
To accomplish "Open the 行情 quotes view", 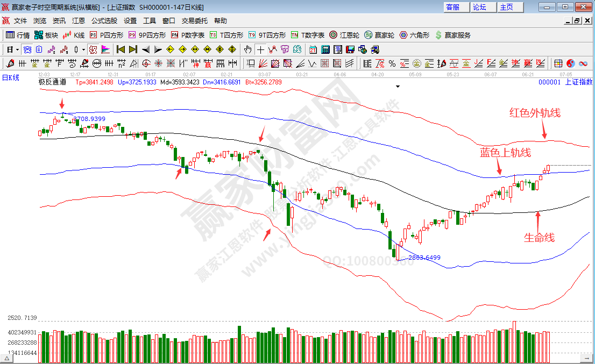I will click(x=20, y=35).
